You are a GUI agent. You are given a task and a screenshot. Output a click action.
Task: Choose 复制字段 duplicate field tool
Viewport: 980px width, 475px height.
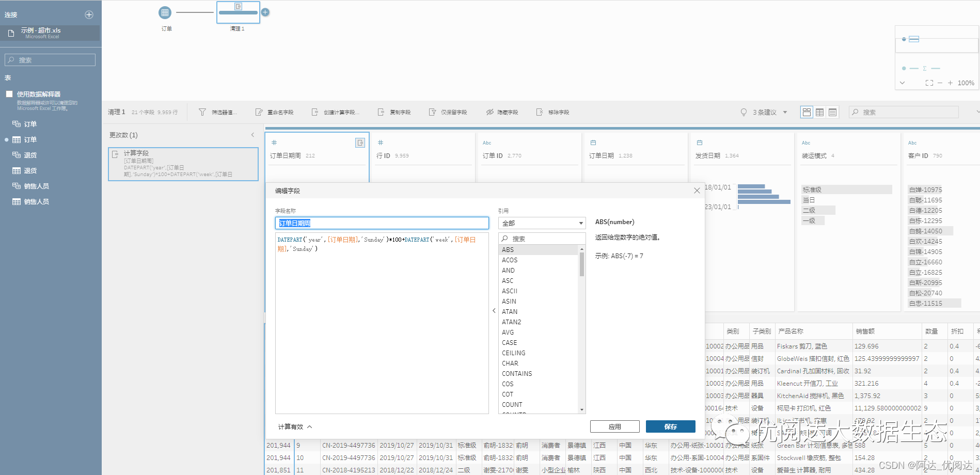(394, 112)
